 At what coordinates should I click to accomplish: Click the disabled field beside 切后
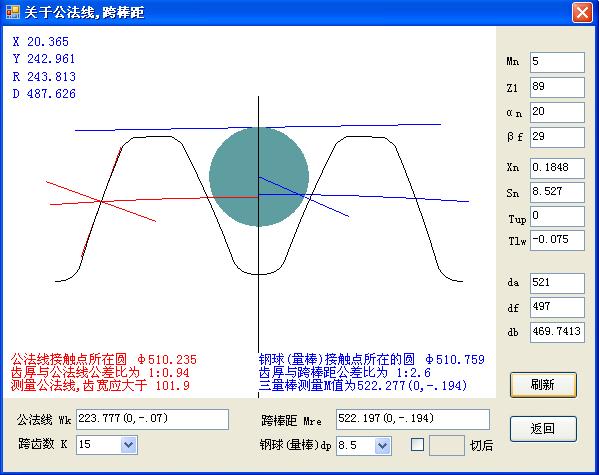(447, 445)
